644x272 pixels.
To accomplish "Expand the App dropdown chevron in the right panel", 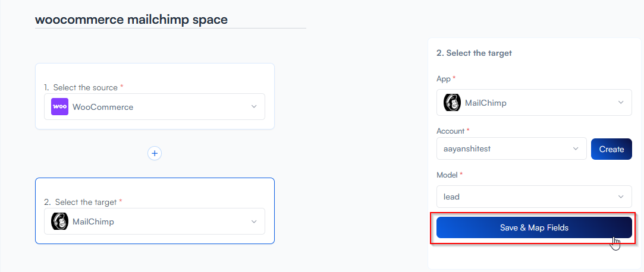I will 621,103.
